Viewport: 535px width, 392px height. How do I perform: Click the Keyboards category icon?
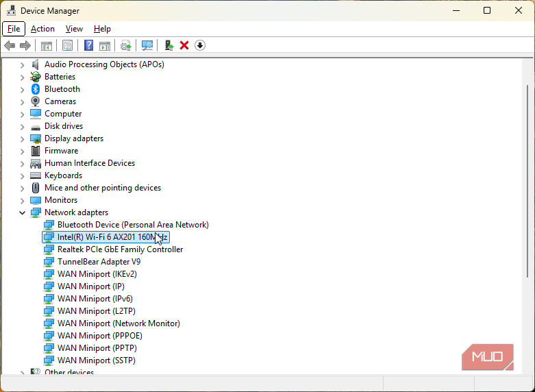tap(36, 175)
